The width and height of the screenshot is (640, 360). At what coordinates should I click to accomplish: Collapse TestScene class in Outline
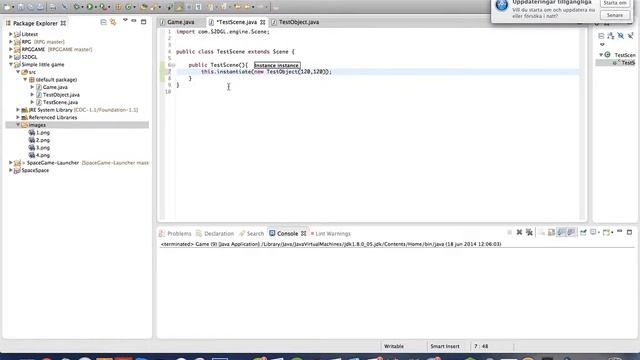point(601,55)
